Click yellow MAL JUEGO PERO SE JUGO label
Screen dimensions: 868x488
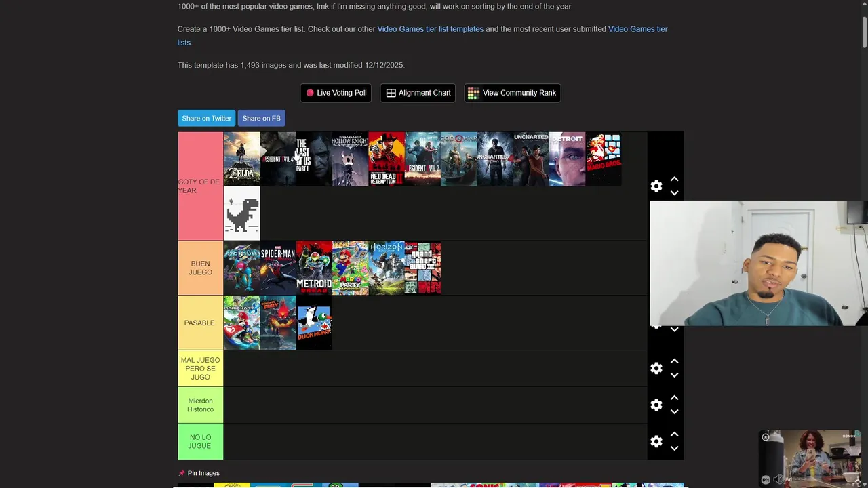[200, 368]
